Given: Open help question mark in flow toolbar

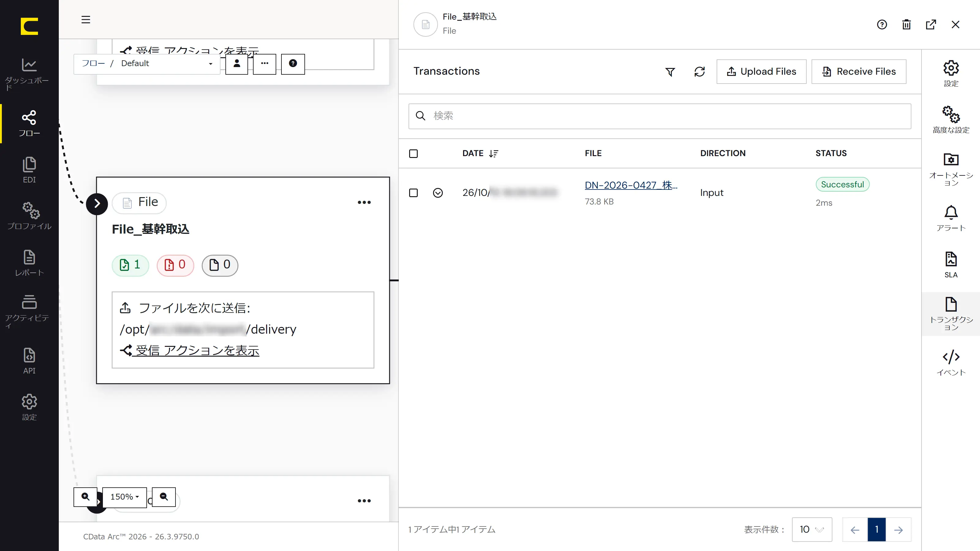Looking at the screenshot, I should [x=292, y=63].
